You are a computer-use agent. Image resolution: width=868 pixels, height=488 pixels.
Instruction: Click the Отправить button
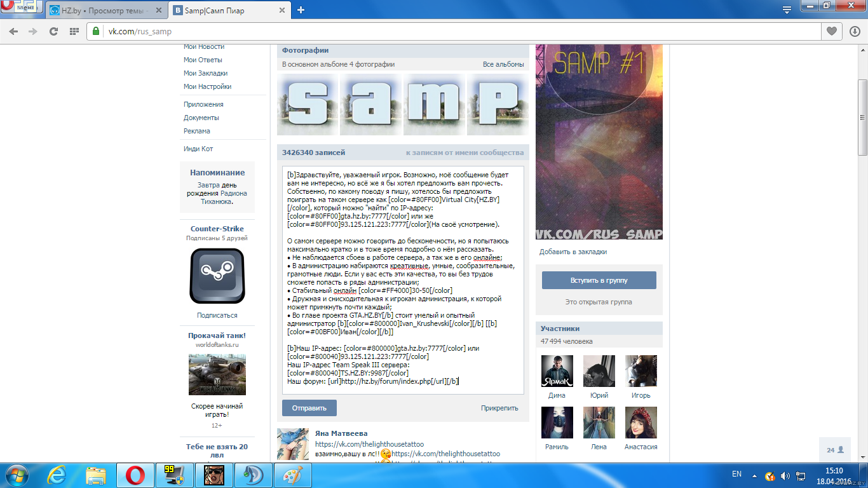pyautogui.click(x=309, y=408)
